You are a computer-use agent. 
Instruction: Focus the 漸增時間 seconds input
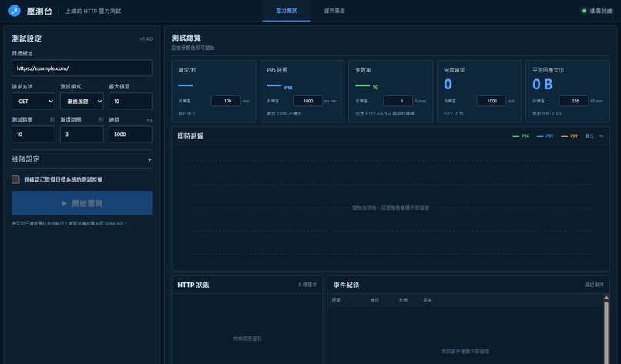[x=82, y=135]
